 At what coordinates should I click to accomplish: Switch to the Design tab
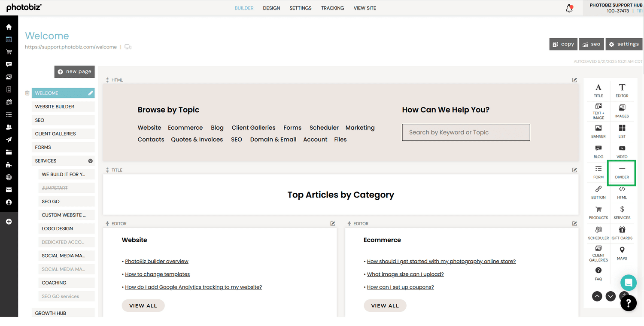271,8
